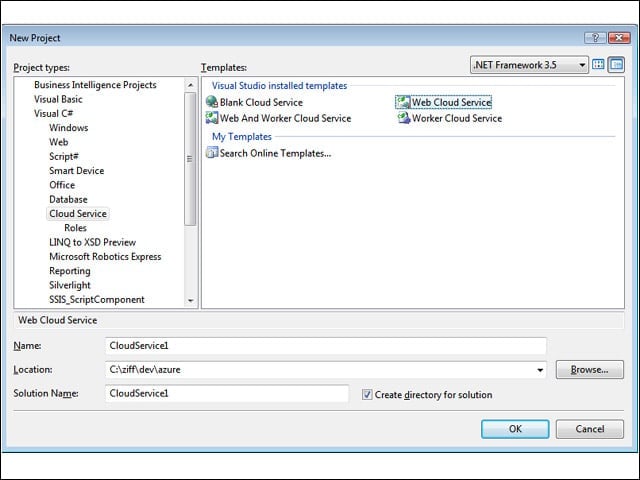This screenshot has height=480, width=640.
Task: Click the Solution Name input field
Action: [x=227, y=393]
